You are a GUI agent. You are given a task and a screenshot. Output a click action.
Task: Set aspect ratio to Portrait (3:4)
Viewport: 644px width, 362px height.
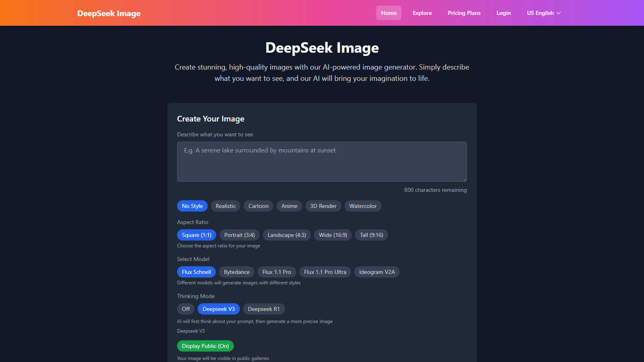pos(239,235)
